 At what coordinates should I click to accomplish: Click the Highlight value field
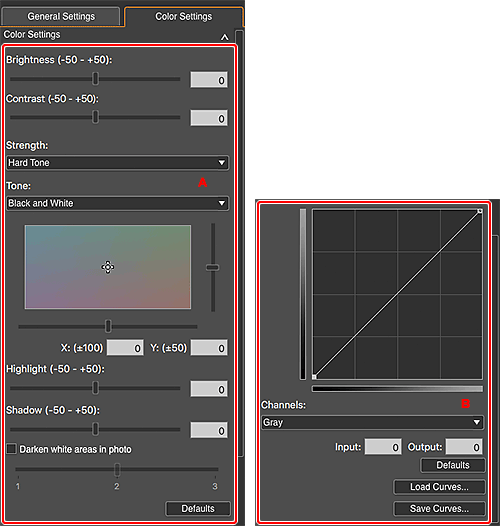click(x=209, y=389)
